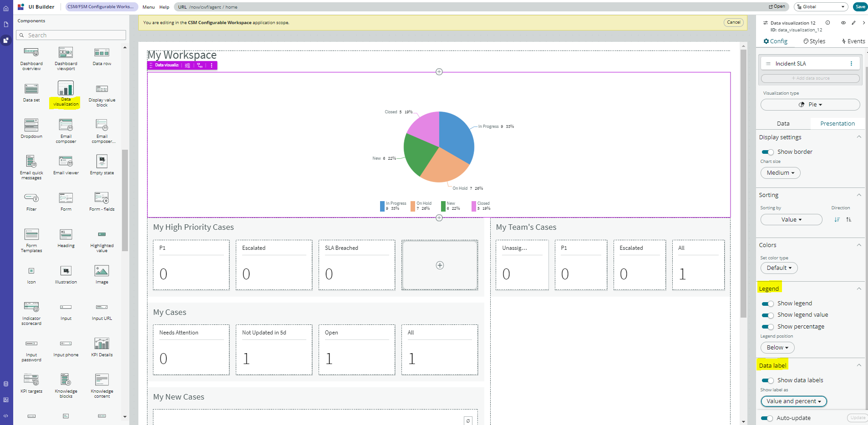The height and width of the screenshot is (425, 868).
Task: Toggle the Show border switch
Action: [767, 152]
